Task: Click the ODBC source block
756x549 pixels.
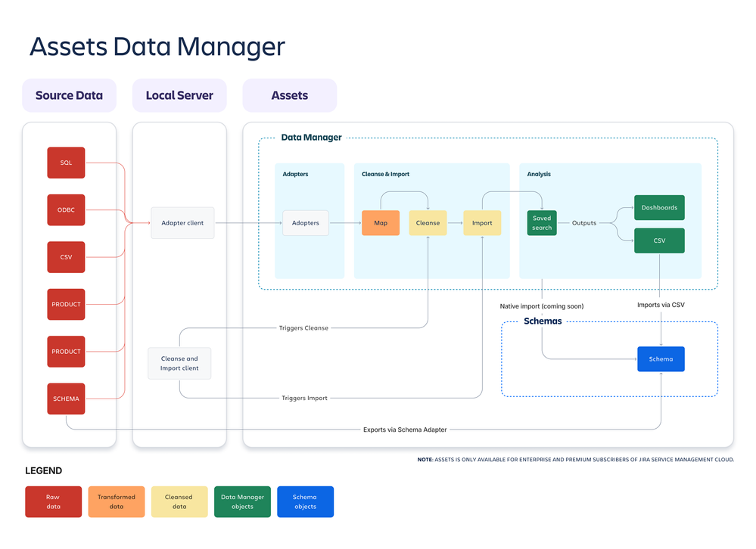Action: point(66,209)
